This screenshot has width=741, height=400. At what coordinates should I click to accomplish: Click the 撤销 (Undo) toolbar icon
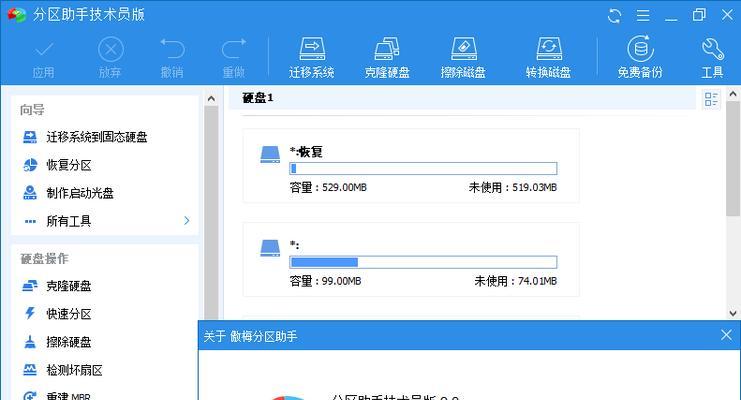172,58
